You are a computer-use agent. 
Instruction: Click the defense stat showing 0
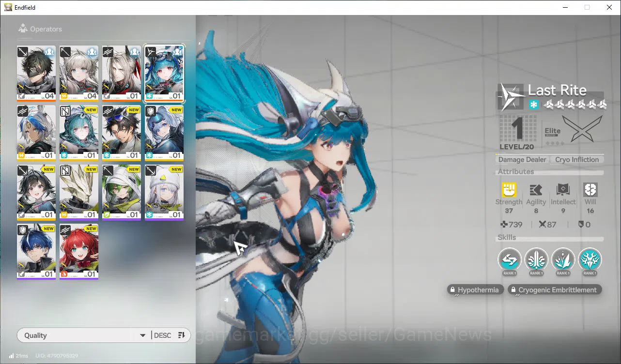pos(584,225)
